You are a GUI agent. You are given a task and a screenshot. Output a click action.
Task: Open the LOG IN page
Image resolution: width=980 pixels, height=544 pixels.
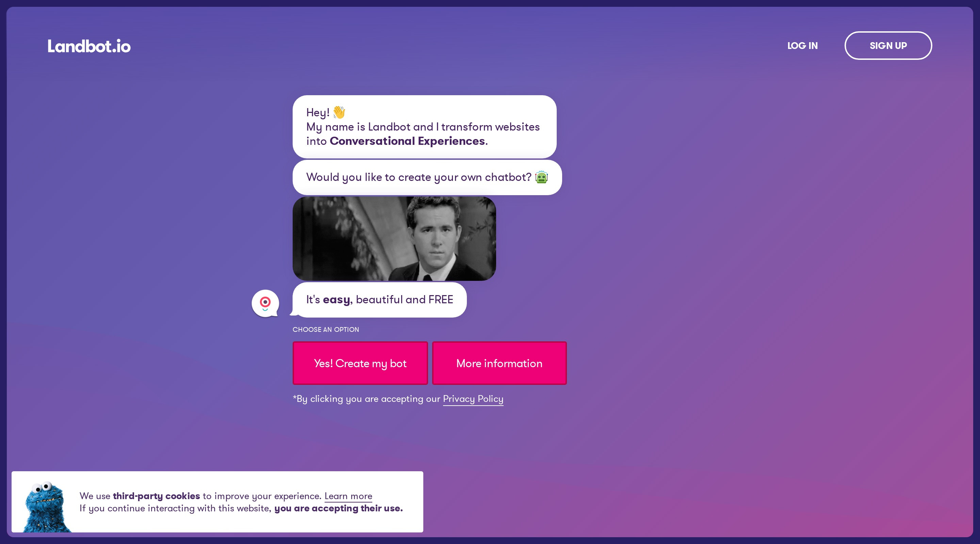tap(802, 46)
